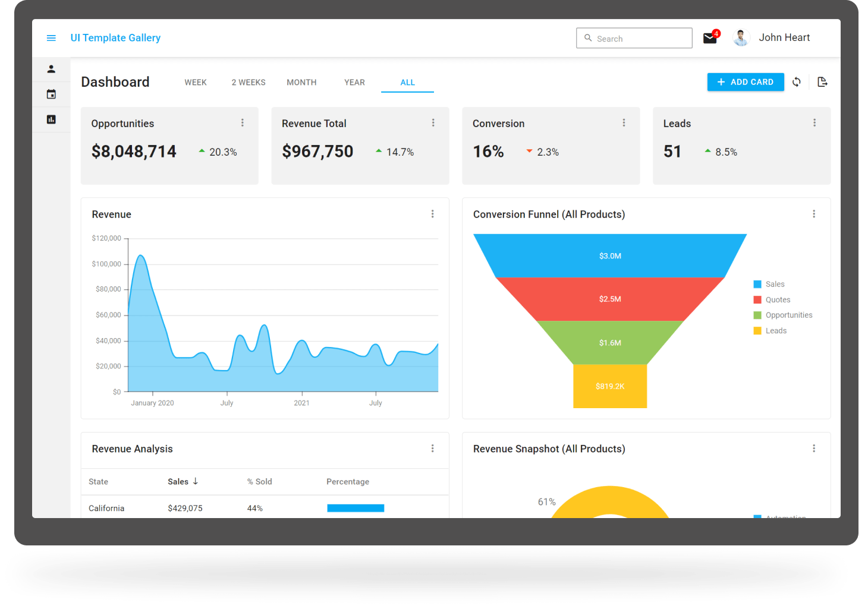Viewport: 868px width, 606px height.
Task: Click the John Heart user name
Action: [784, 37]
